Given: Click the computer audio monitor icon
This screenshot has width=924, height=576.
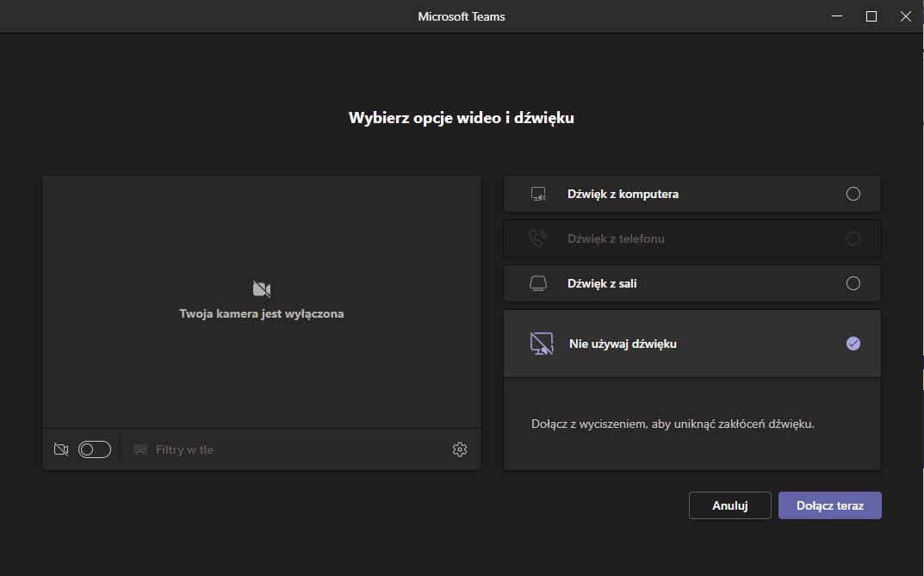Looking at the screenshot, I should (538, 194).
